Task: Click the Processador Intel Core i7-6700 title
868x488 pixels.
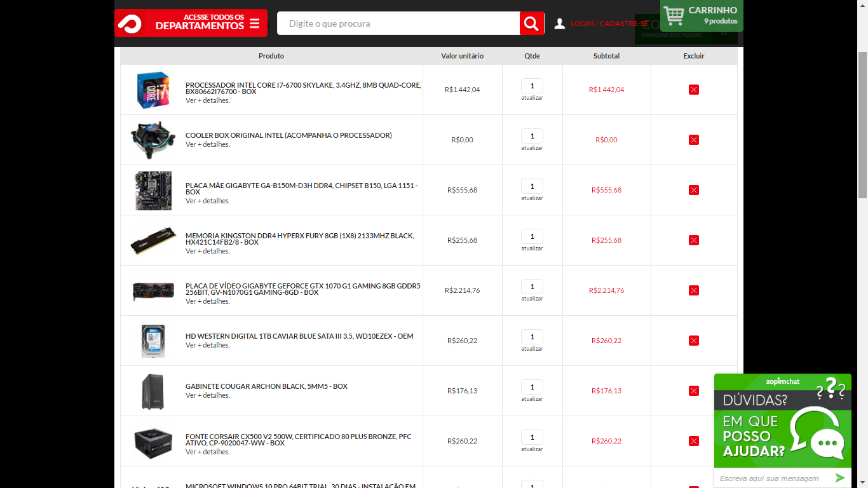Action: click(303, 88)
